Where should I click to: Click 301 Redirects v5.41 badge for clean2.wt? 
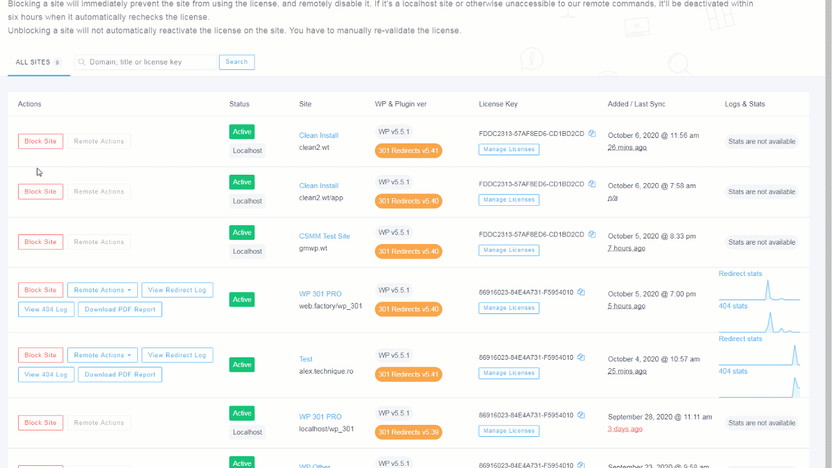[x=408, y=151]
